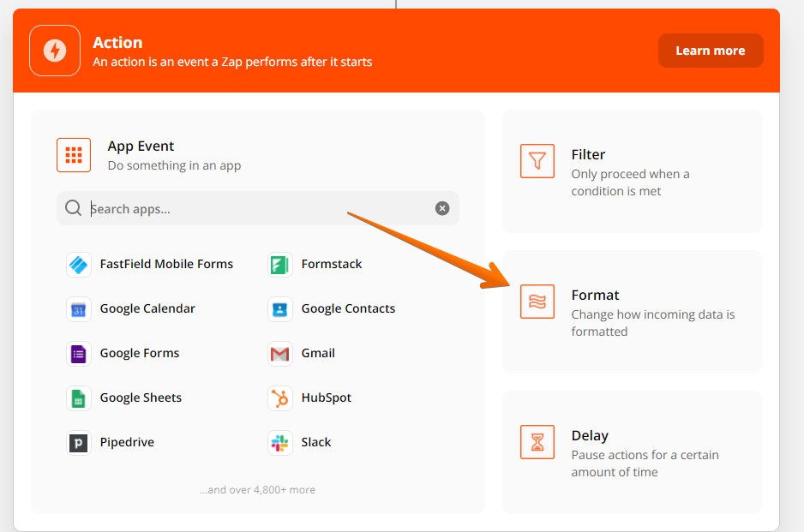Pick Google Calendar from the list
The width and height of the screenshot is (804, 532).
pos(147,308)
